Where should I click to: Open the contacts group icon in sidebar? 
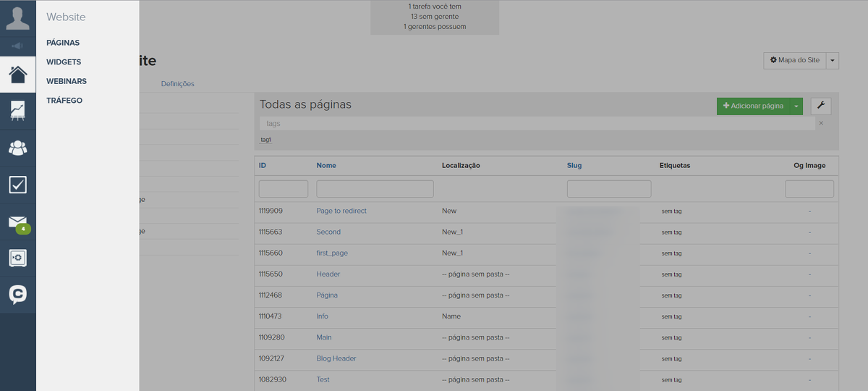[x=17, y=148]
